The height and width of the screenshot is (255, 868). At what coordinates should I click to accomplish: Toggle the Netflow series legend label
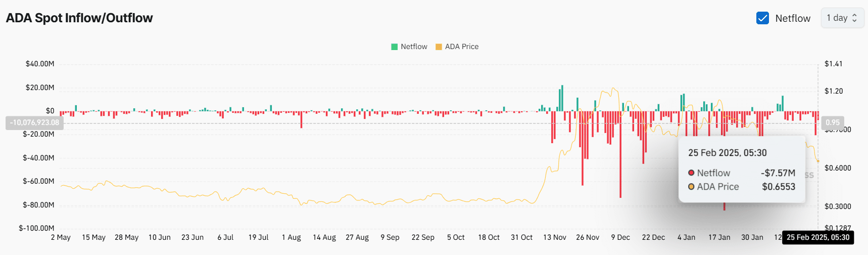[414, 47]
